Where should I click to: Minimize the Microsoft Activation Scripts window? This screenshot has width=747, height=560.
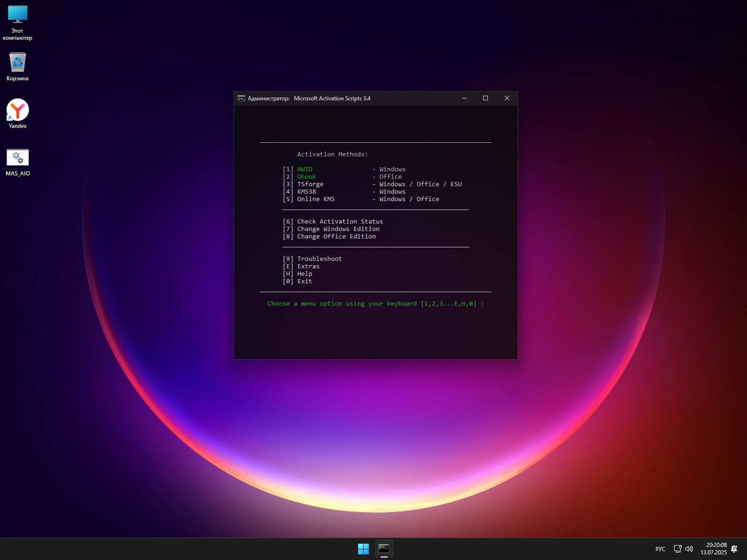pos(465,98)
